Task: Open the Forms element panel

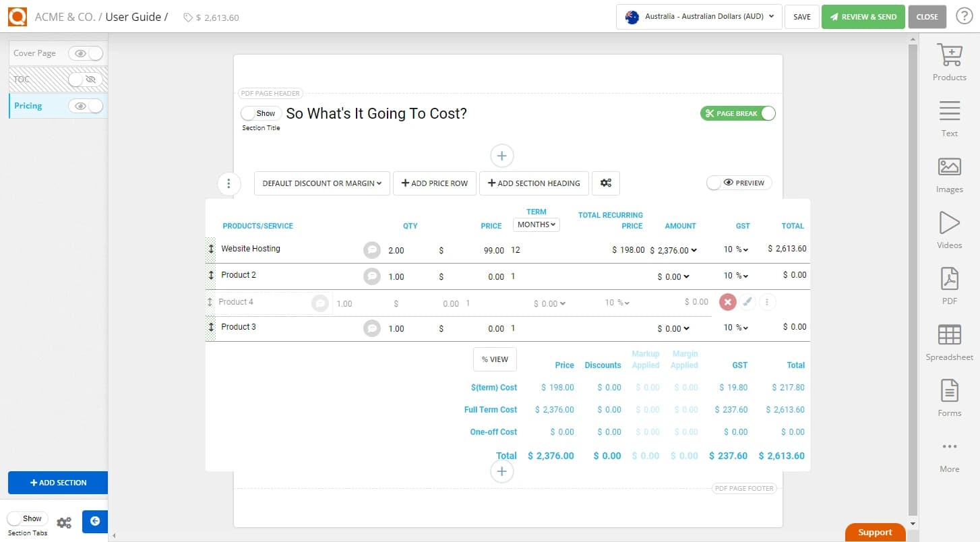Action: (949, 396)
